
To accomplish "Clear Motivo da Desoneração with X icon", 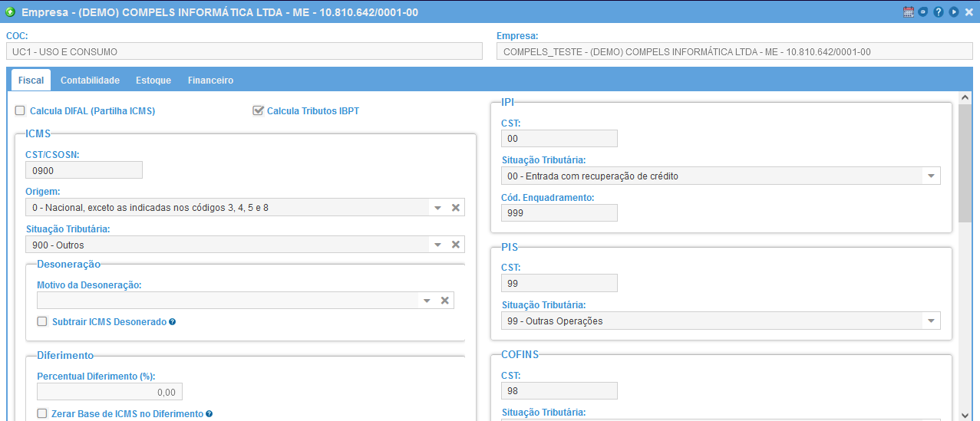I will (x=444, y=300).
